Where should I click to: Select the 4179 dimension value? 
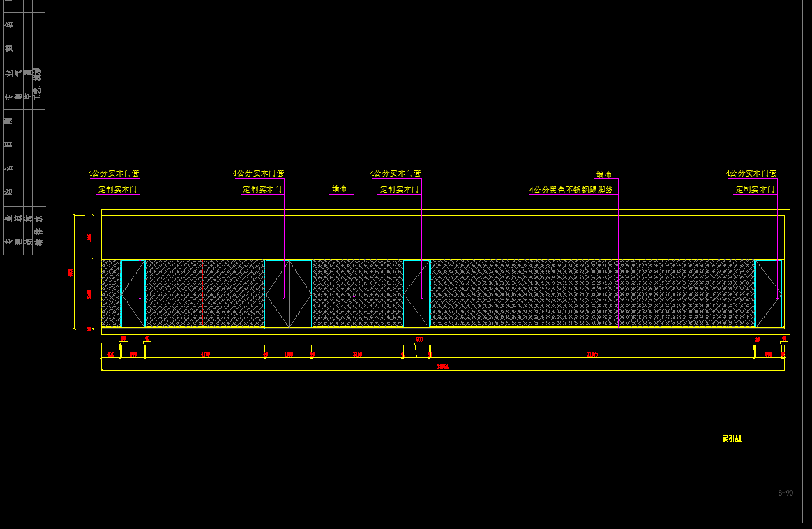coord(205,355)
